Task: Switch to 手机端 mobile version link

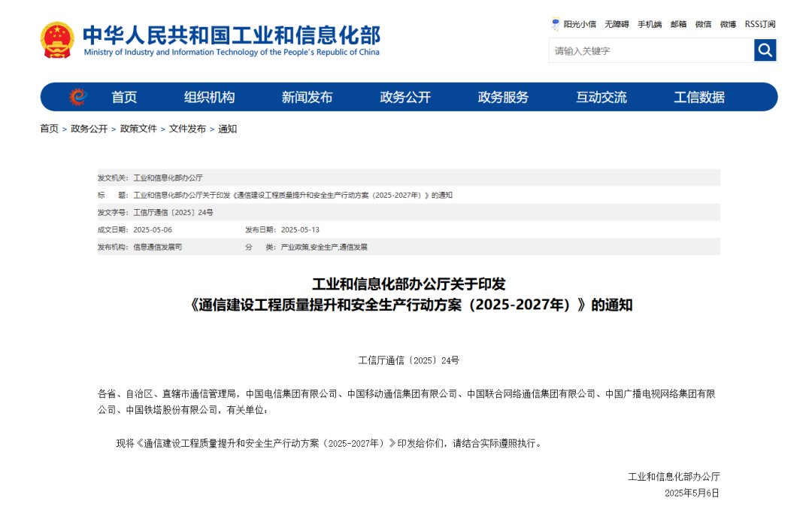Action: click(650, 24)
